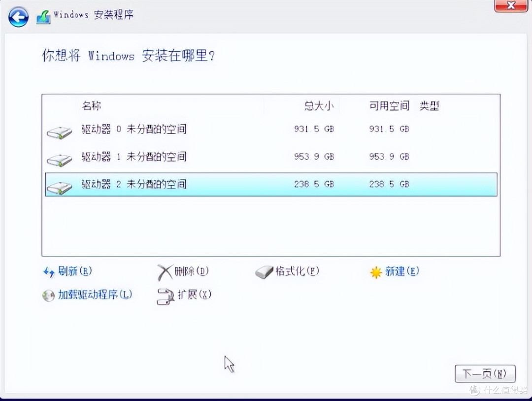532x401 pixels.
Task: Click total size 238.5 GB of drive 2
Action: coord(314,184)
